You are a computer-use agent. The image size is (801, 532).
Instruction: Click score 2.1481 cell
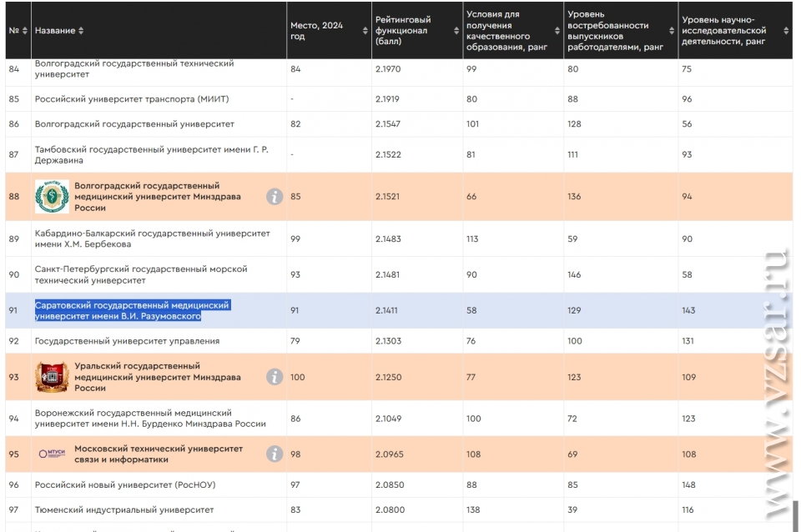click(x=387, y=274)
